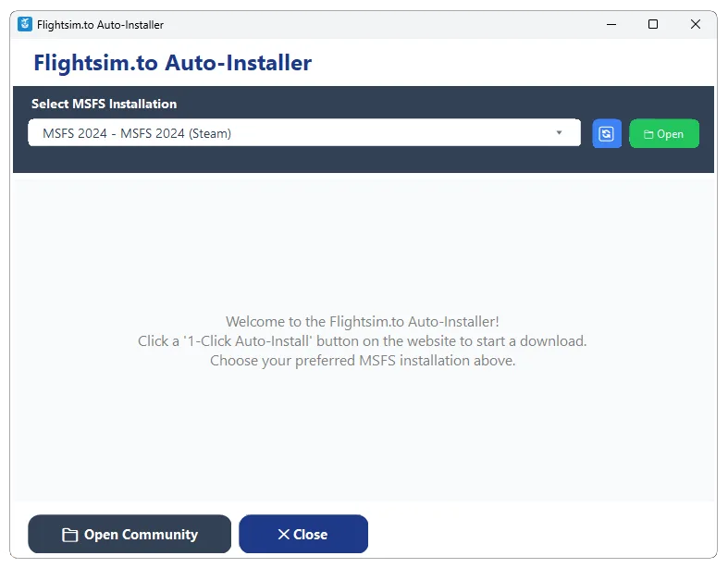Click the window title text in title bar

(x=100, y=25)
